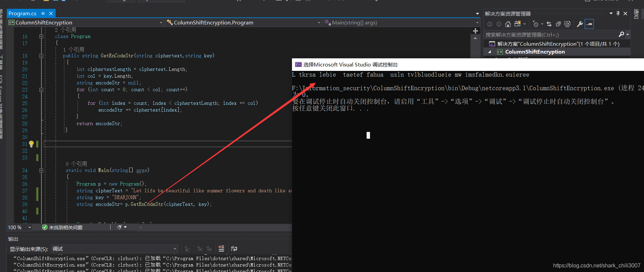
Task: Collapse the ColumnShiftEncryption project tree node
Action: point(489,52)
